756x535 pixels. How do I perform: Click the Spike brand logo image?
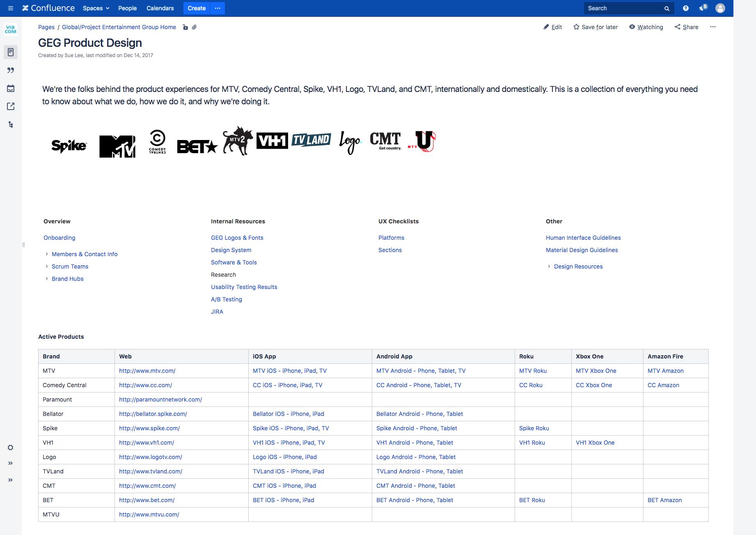[x=69, y=146]
